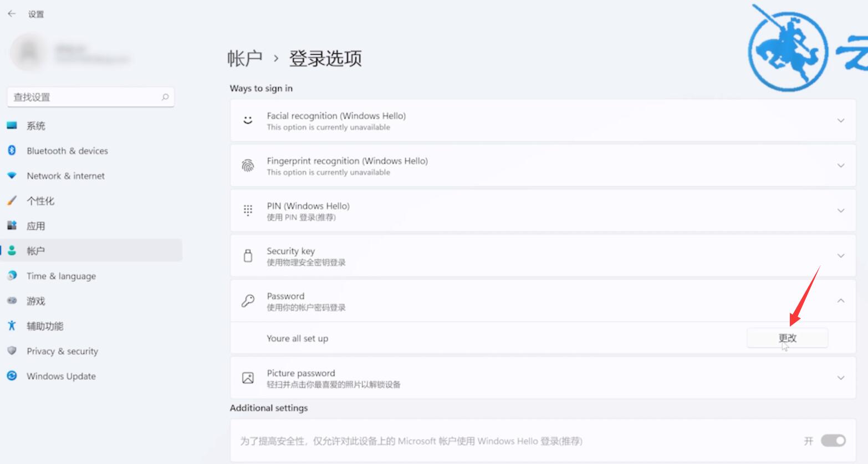Click the Windows Update sync icon

(12, 375)
